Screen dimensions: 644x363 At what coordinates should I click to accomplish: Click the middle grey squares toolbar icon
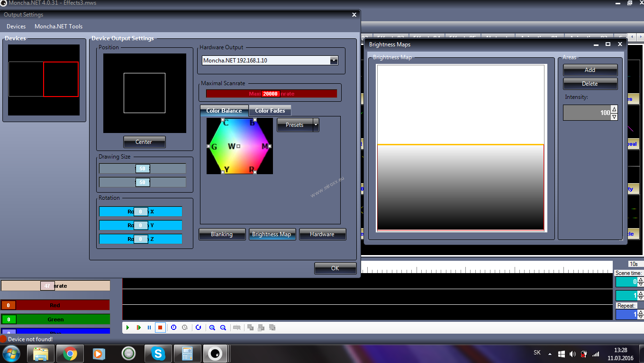(261, 327)
